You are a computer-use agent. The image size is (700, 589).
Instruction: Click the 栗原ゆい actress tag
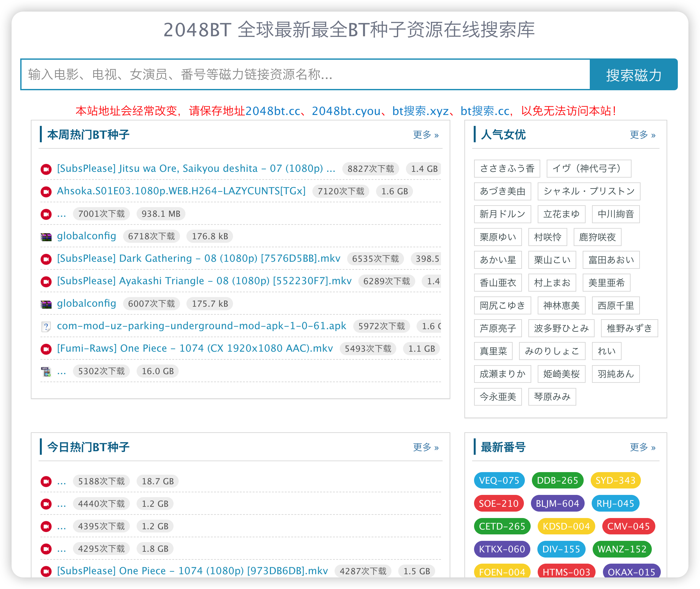[x=498, y=237]
